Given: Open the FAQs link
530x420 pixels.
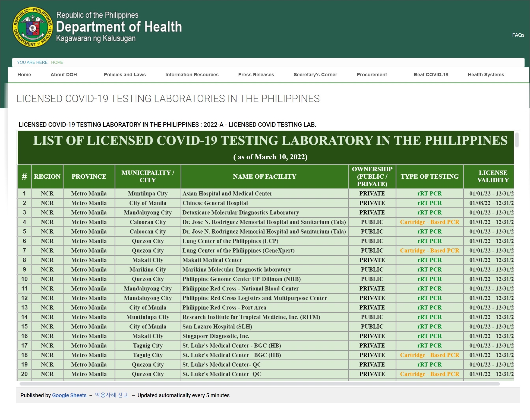Looking at the screenshot, I should tap(518, 35).
